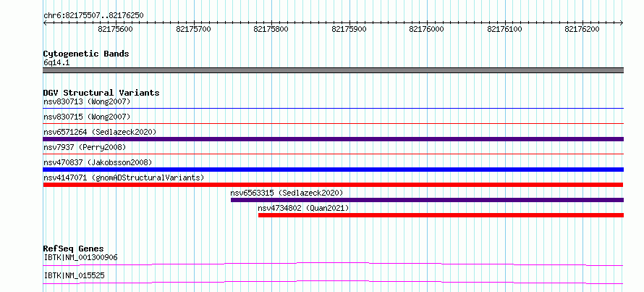Open variant nsv6563315 (Sedlazeck2020) label
This screenshot has height=292, width=644.
tap(287, 193)
